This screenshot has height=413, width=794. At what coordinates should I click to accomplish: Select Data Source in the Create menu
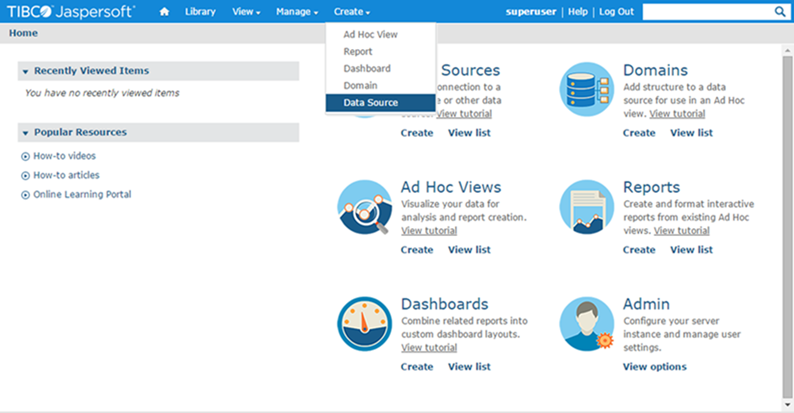[x=381, y=103]
